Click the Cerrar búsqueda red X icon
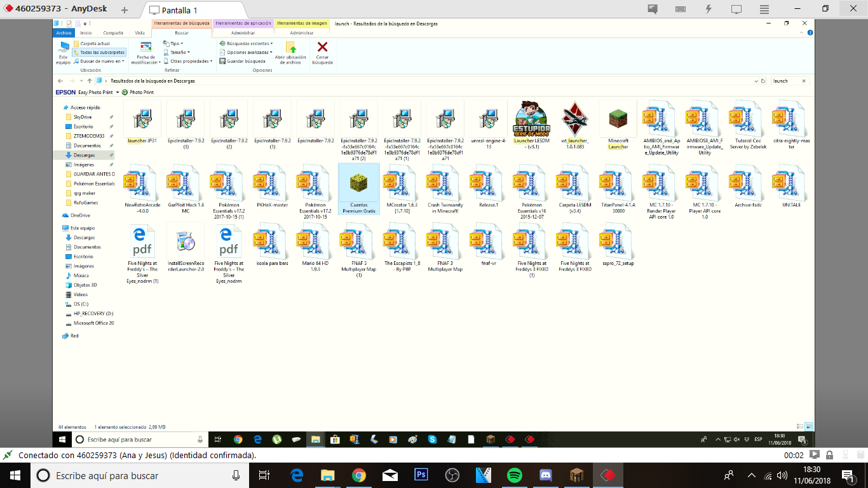The image size is (868, 488). (322, 48)
